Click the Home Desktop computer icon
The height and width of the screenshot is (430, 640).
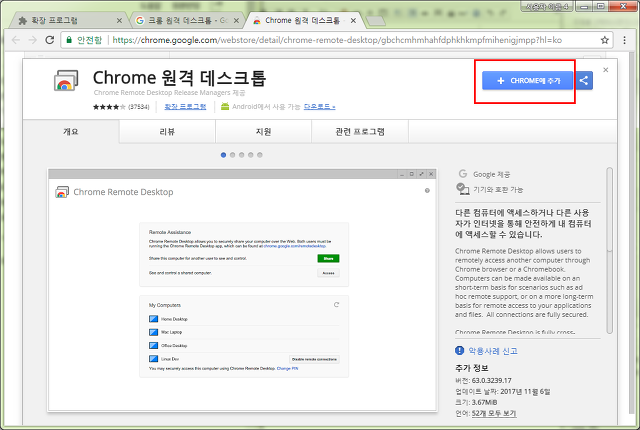point(153,319)
